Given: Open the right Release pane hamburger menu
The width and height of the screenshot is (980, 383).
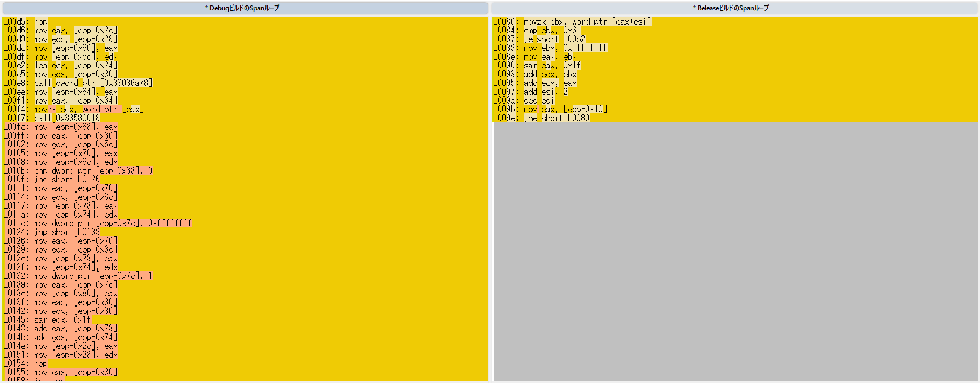Looking at the screenshot, I should coord(973,8).
